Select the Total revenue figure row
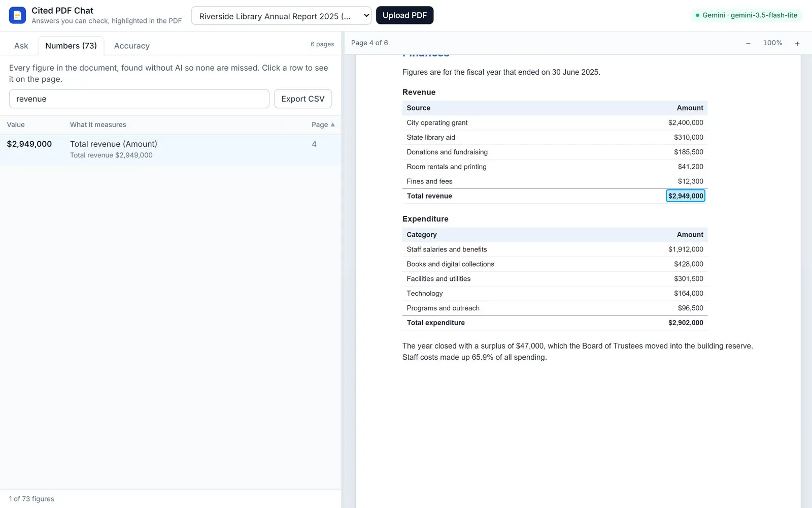The width and height of the screenshot is (812, 508). 171,149
